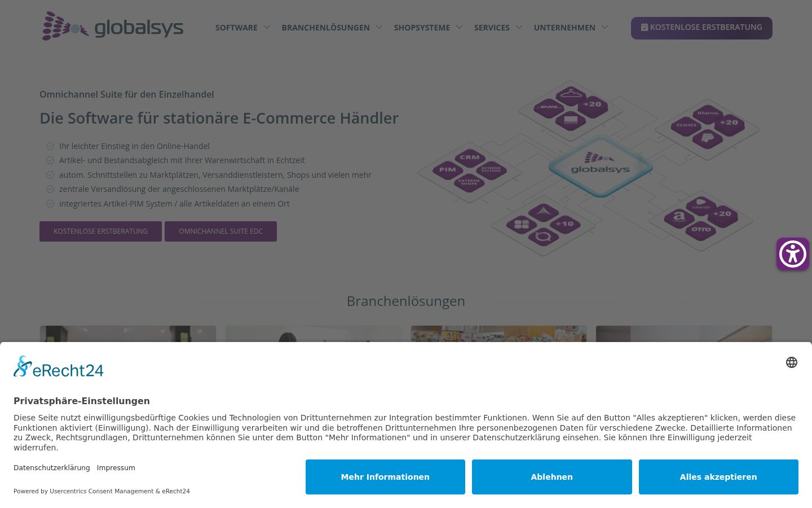Click Mehr Informationen button
The height and width of the screenshot is (508, 812).
tap(385, 477)
